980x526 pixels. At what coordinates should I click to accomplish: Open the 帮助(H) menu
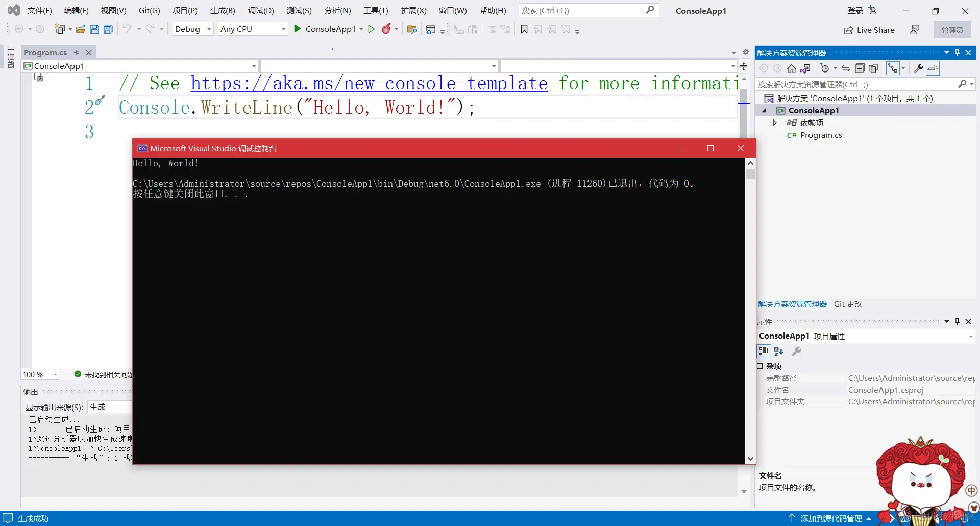493,11
